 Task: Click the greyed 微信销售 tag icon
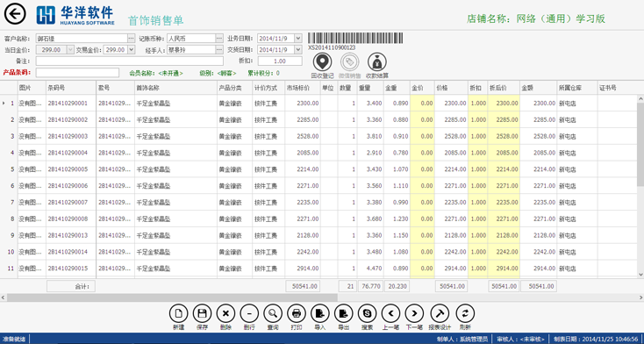349,62
